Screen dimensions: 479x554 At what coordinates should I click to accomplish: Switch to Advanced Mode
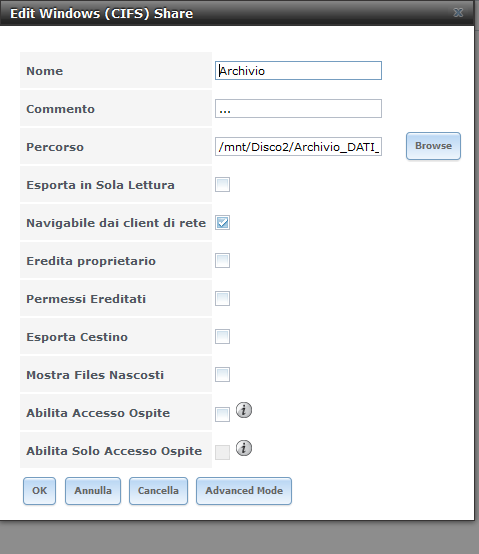tap(244, 491)
